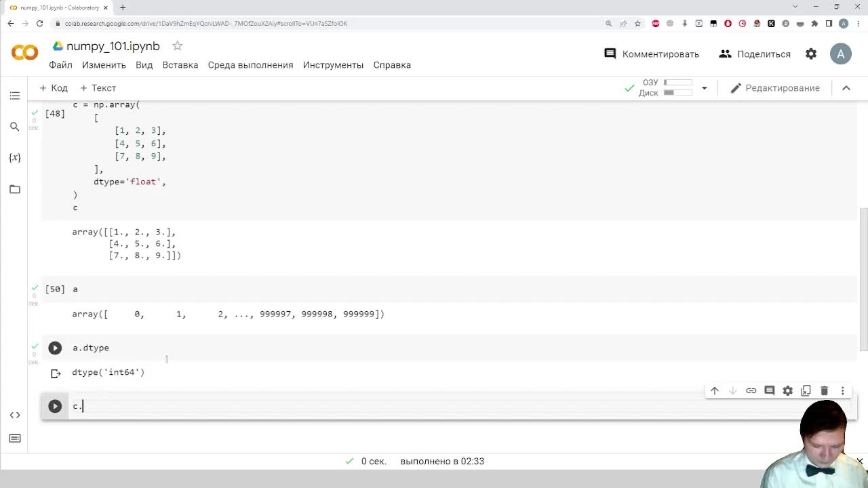The height and width of the screenshot is (488, 868).
Task: Add a new code cell with + Код
Action: [54, 88]
